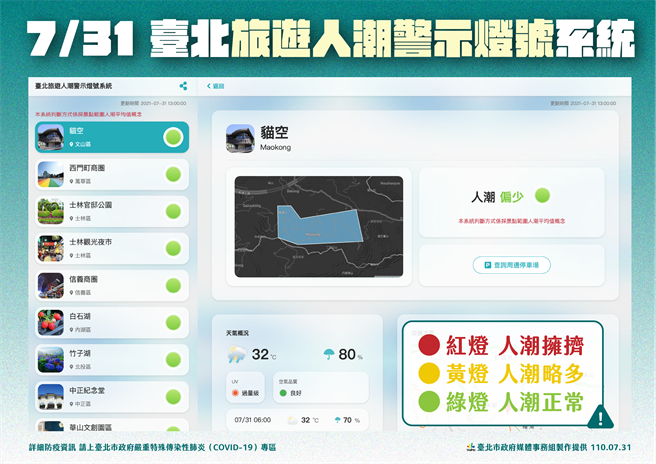Viewport: 656px width, 464px height.
Task: Click green status light for 士林官邸公園
Action: click(x=173, y=211)
